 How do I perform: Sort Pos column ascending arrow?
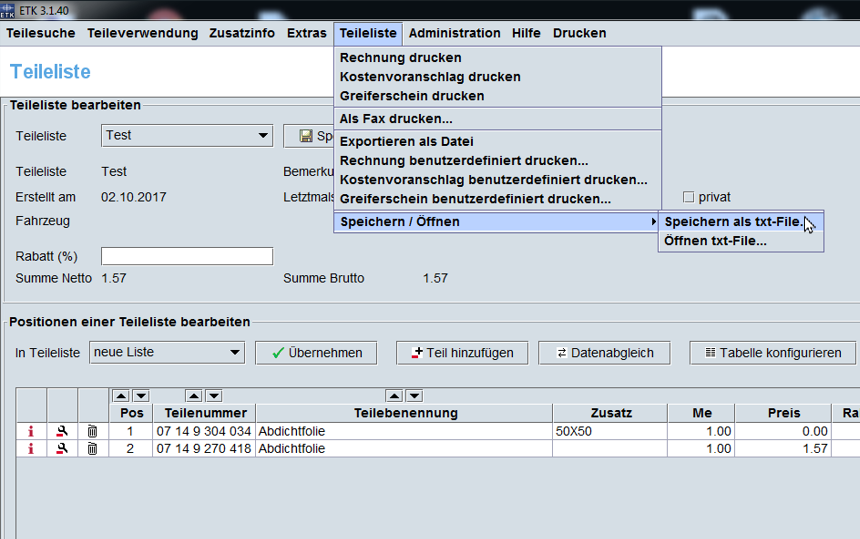[121, 396]
